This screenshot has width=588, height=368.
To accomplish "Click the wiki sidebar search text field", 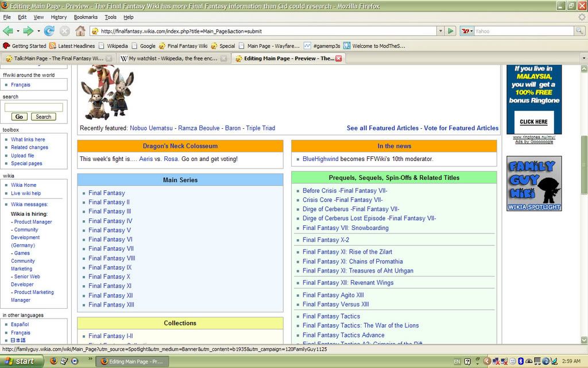I will [33, 108].
